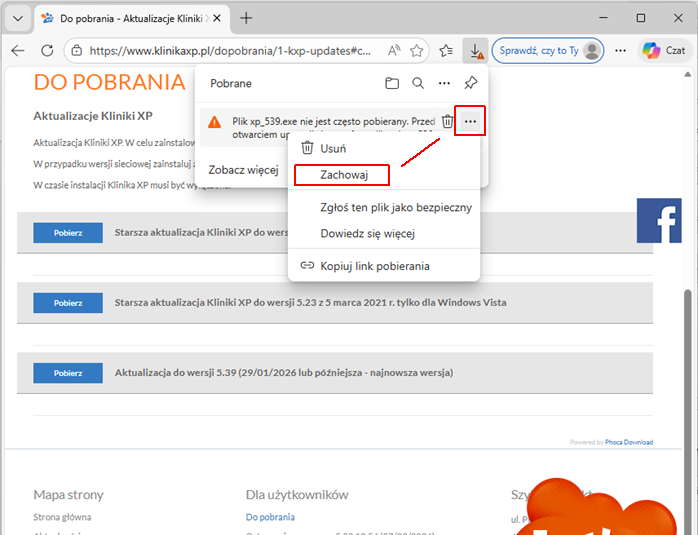Click the Zobacz więcej link

[242, 170]
